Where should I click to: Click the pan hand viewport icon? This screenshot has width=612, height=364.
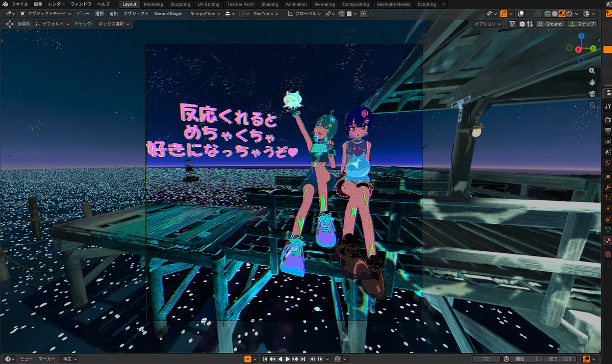click(592, 82)
